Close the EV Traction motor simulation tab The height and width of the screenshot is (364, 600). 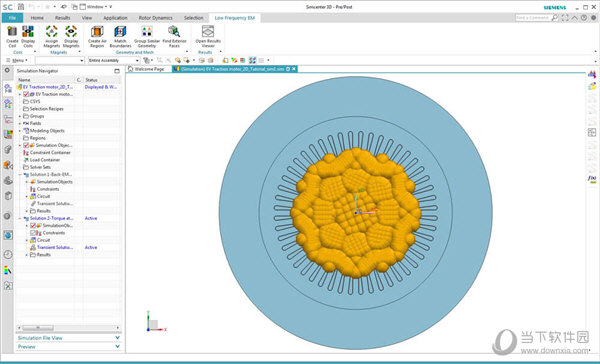294,69
